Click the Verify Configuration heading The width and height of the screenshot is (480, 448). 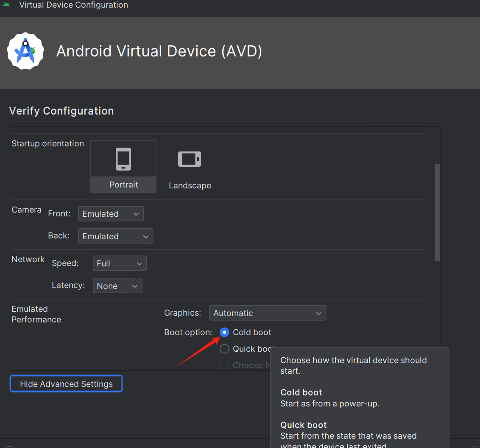click(61, 111)
